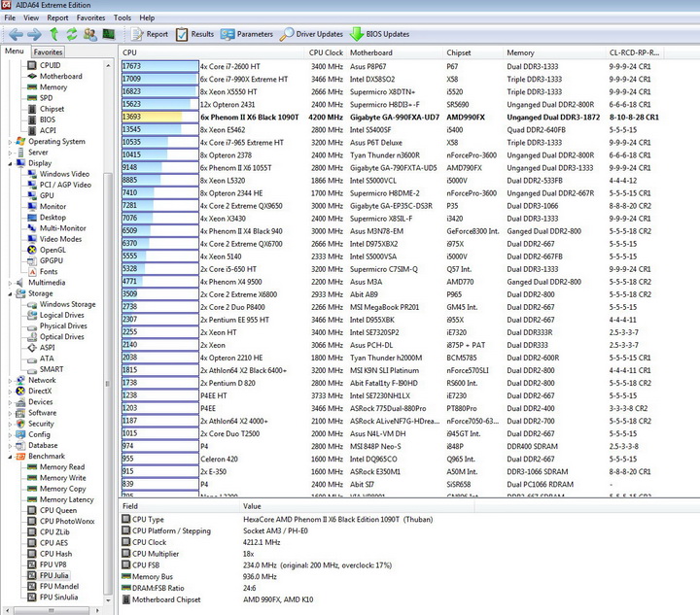The image size is (700, 615).
Task: Click the green monitor graph toolbar icon
Action: coord(109,34)
